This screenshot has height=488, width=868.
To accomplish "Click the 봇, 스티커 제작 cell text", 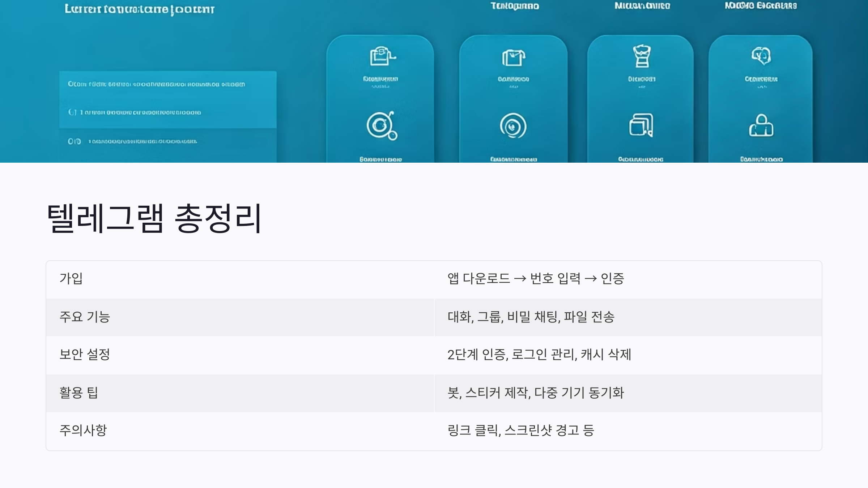I will [536, 393].
